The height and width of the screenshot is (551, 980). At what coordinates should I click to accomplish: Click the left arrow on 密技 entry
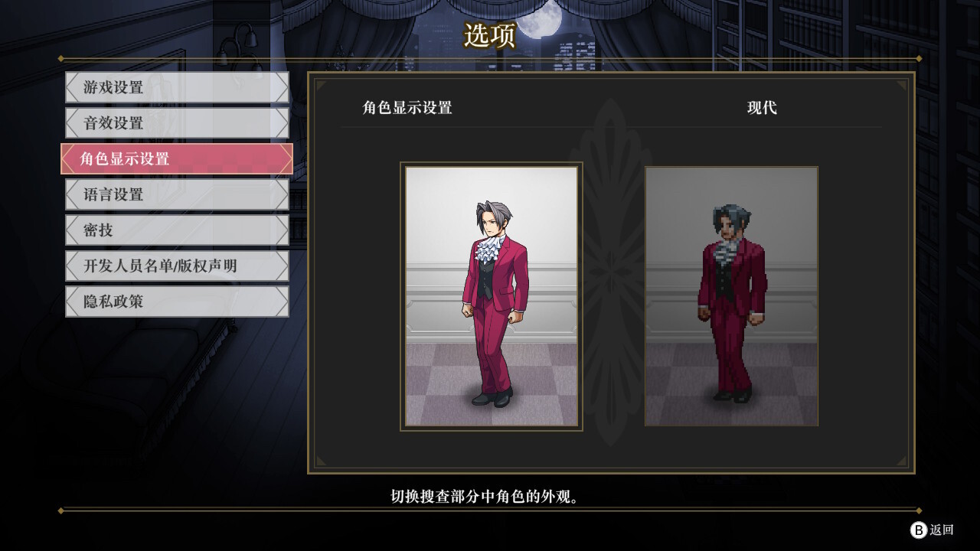point(73,230)
